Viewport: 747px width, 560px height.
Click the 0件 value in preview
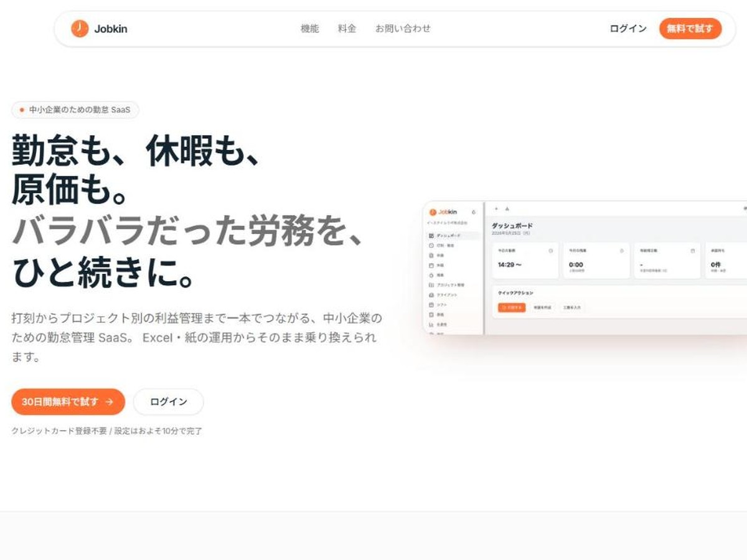coord(716,264)
